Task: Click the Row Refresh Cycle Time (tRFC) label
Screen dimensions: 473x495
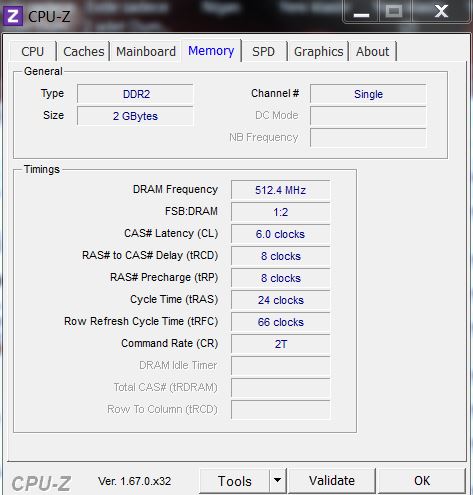Action: pos(141,321)
